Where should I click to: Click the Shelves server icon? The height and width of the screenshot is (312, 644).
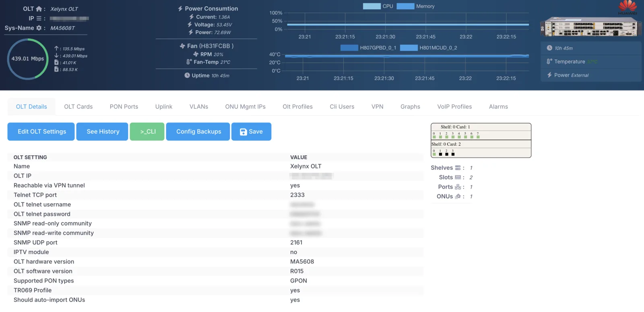click(458, 168)
